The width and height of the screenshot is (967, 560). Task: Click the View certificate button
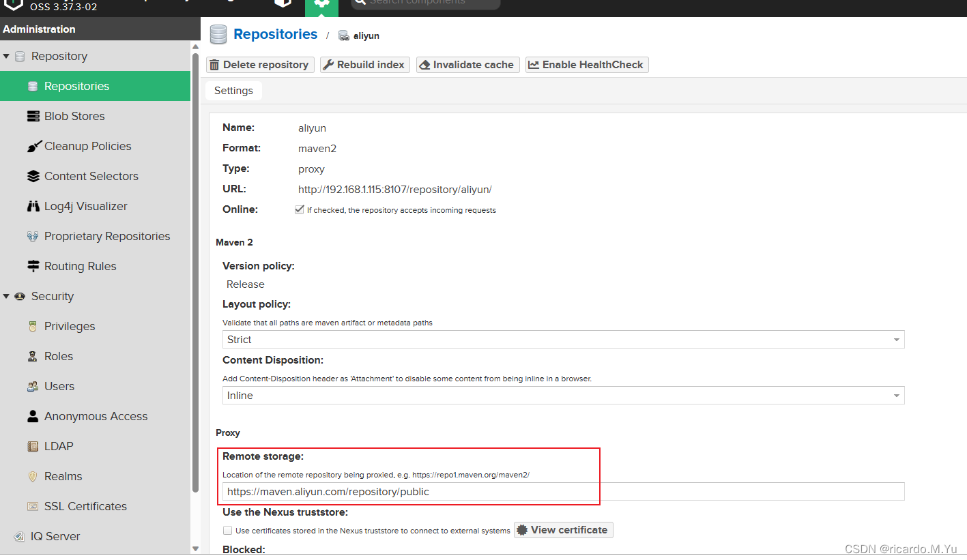[x=563, y=530]
